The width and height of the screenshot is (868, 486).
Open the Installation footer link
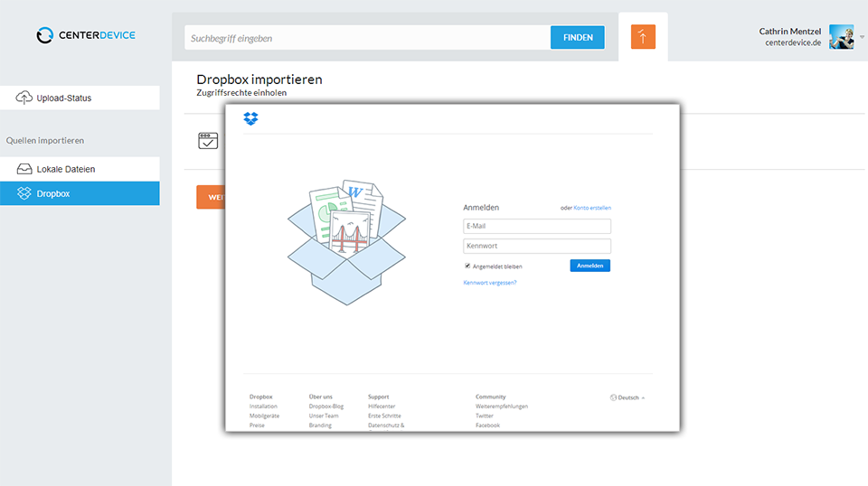click(263, 407)
